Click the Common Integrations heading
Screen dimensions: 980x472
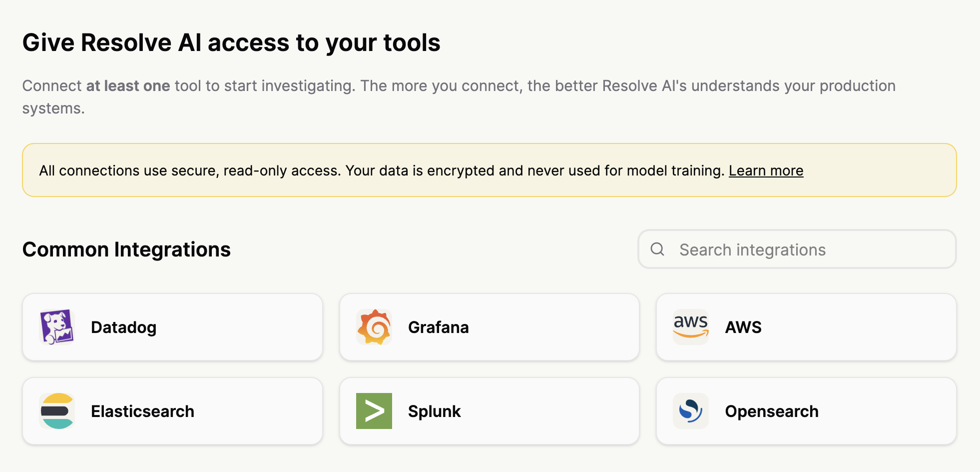[126, 249]
